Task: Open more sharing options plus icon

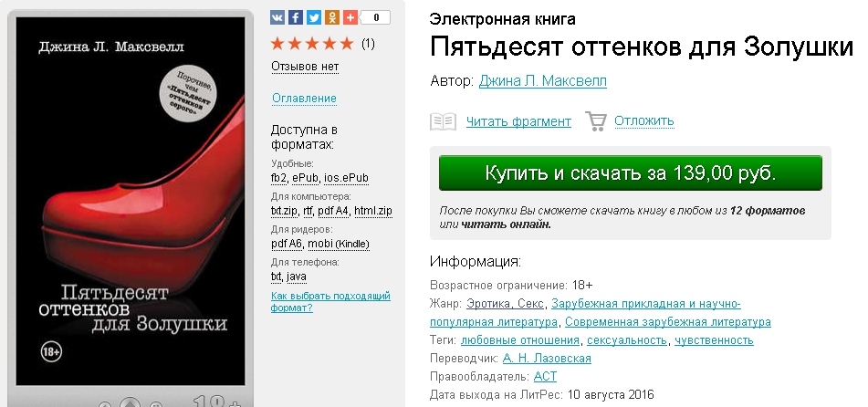Action: coord(350,17)
